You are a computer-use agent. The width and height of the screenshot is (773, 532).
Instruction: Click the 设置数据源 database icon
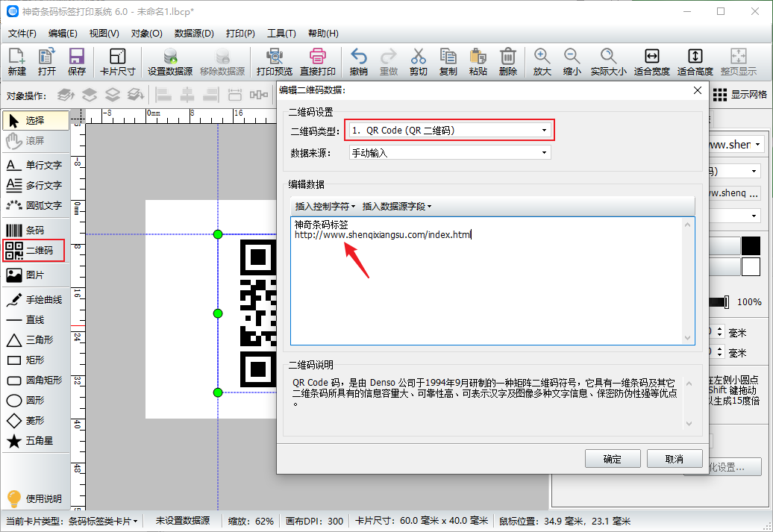click(170, 62)
